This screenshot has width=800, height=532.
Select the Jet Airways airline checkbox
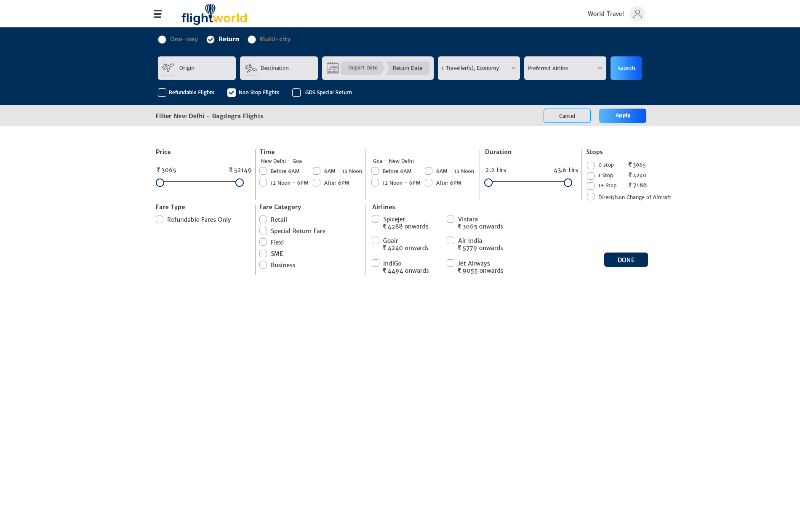451,263
